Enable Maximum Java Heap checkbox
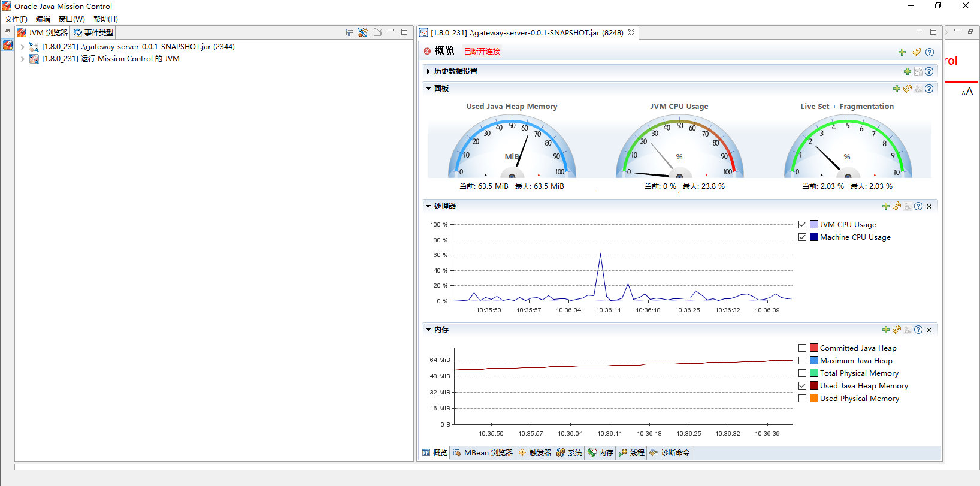The width and height of the screenshot is (980, 486). coord(802,360)
